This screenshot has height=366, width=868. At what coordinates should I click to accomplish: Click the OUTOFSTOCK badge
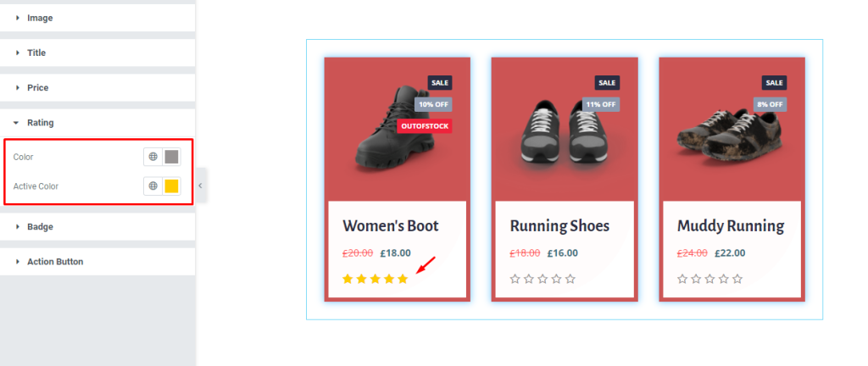(x=425, y=126)
